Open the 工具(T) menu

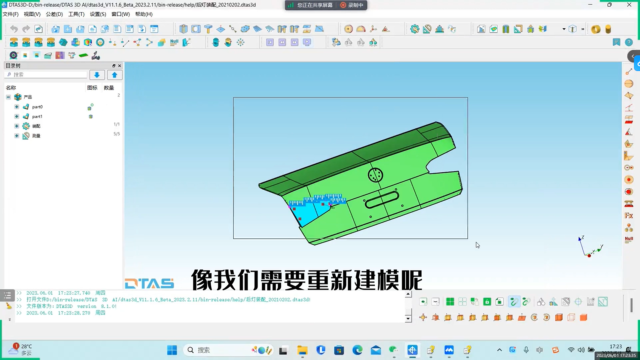(76, 14)
